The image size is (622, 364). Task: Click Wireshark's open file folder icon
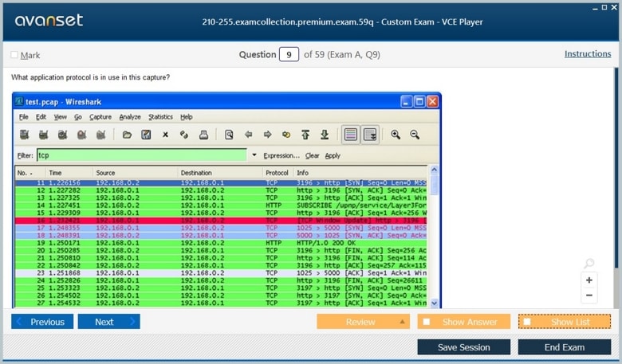point(127,135)
